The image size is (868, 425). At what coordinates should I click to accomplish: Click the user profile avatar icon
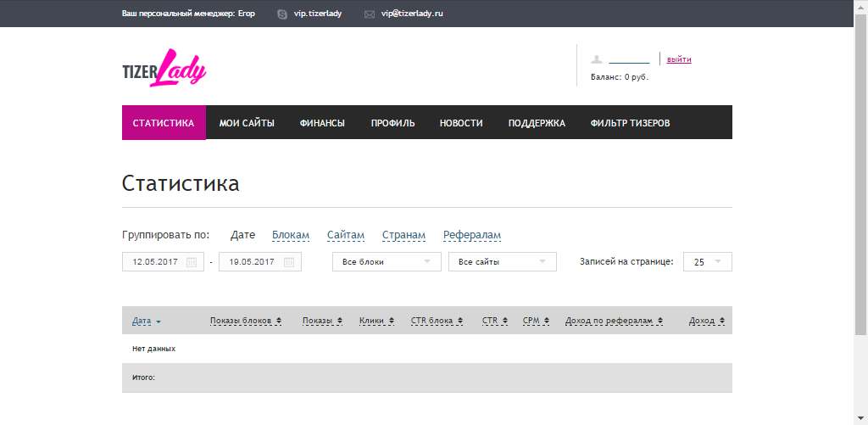coord(597,59)
